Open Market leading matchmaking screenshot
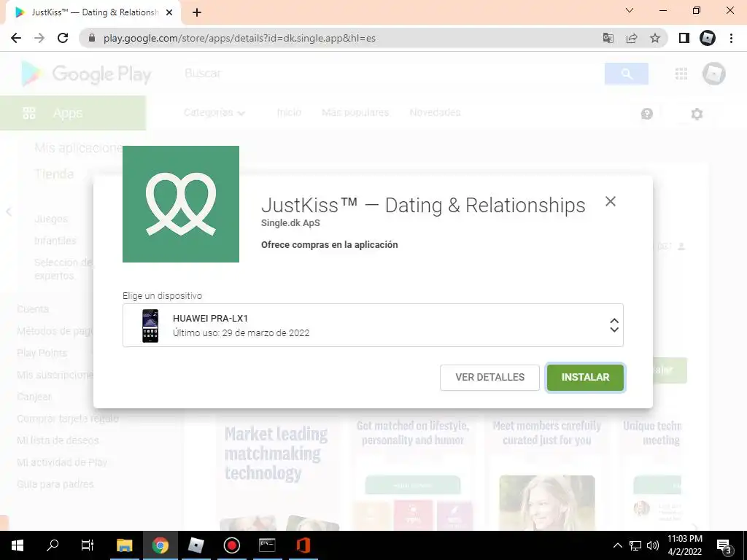The width and height of the screenshot is (747, 560). coord(278,472)
